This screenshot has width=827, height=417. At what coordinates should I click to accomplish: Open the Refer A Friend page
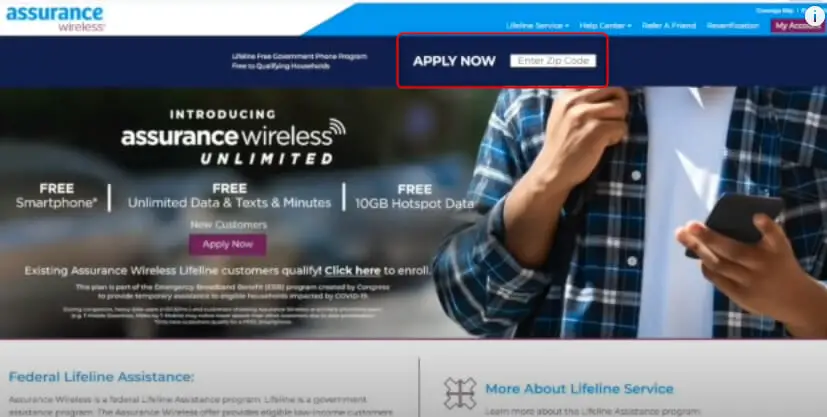(669, 25)
